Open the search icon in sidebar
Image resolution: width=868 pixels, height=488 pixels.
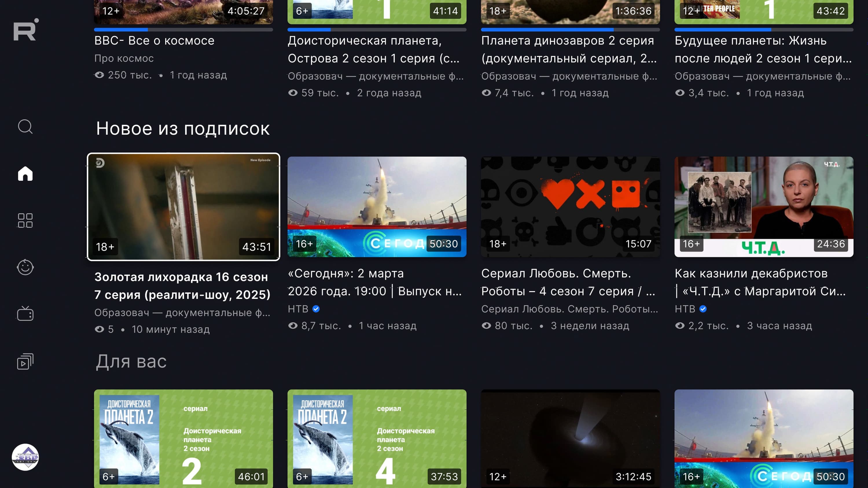pyautogui.click(x=25, y=127)
